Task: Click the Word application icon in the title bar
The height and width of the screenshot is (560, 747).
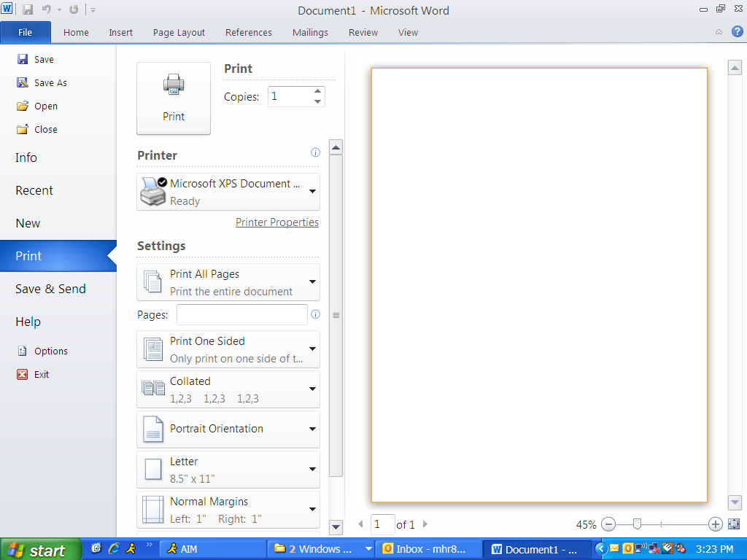Action: (7, 9)
